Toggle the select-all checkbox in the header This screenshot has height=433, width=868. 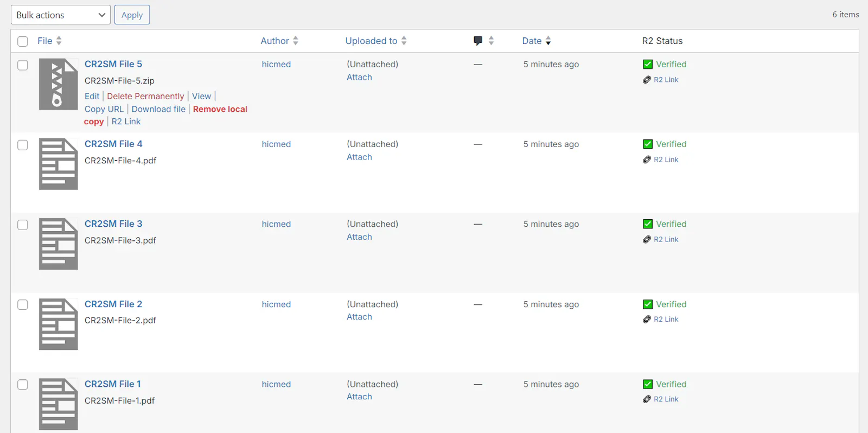click(23, 41)
